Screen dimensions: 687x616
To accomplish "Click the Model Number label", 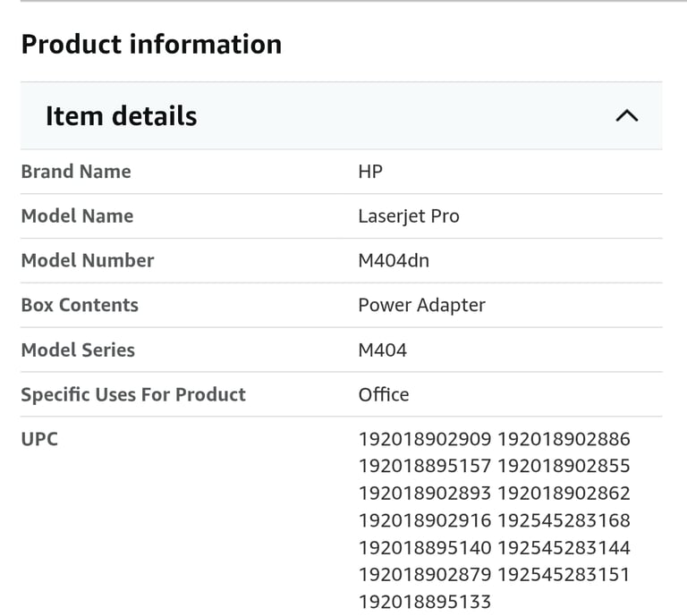I will (88, 260).
